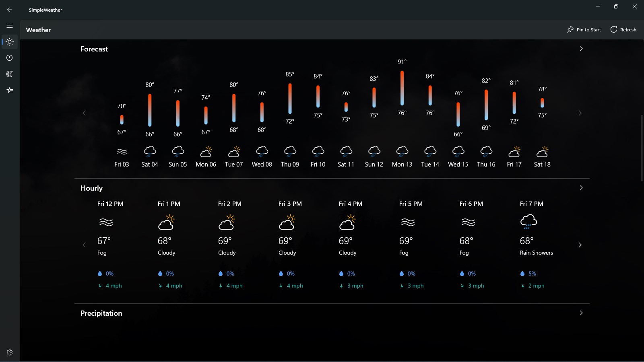Image resolution: width=644 pixels, height=362 pixels.
Task: Open the hamburger navigation menu
Action: tap(10, 25)
